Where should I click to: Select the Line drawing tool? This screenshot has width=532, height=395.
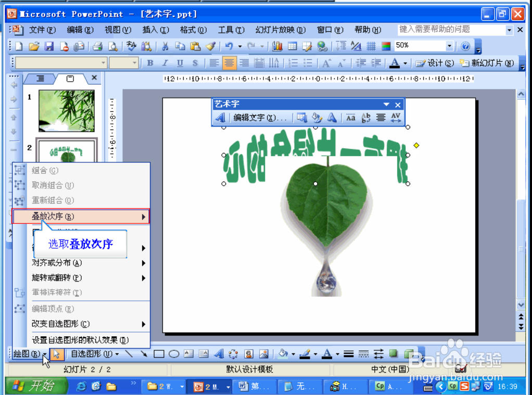click(129, 354)
